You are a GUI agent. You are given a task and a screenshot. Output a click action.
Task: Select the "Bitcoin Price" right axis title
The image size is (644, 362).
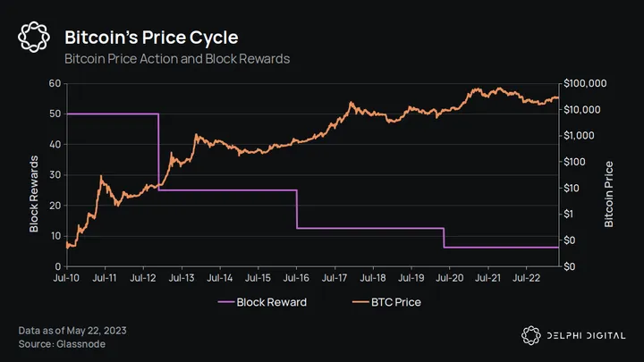click(x=609, y=194)
